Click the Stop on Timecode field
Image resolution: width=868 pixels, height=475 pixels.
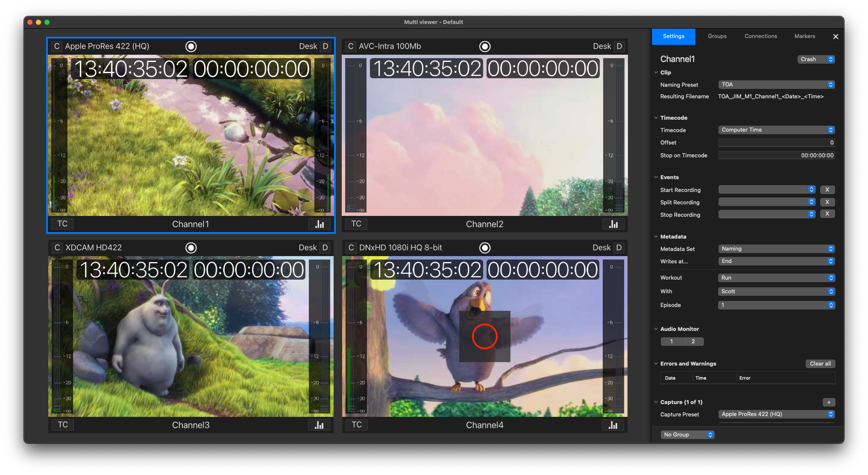[x=777, y=156]
